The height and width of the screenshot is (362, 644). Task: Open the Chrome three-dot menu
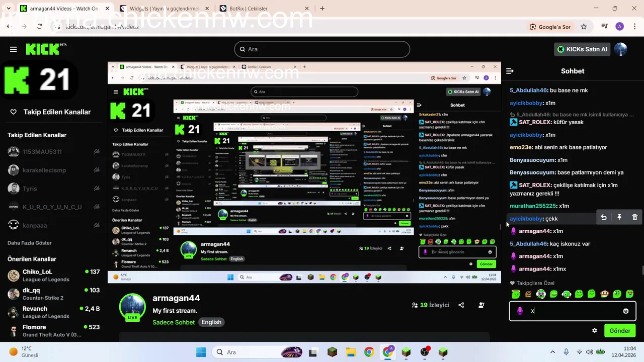tap(635, 27)
